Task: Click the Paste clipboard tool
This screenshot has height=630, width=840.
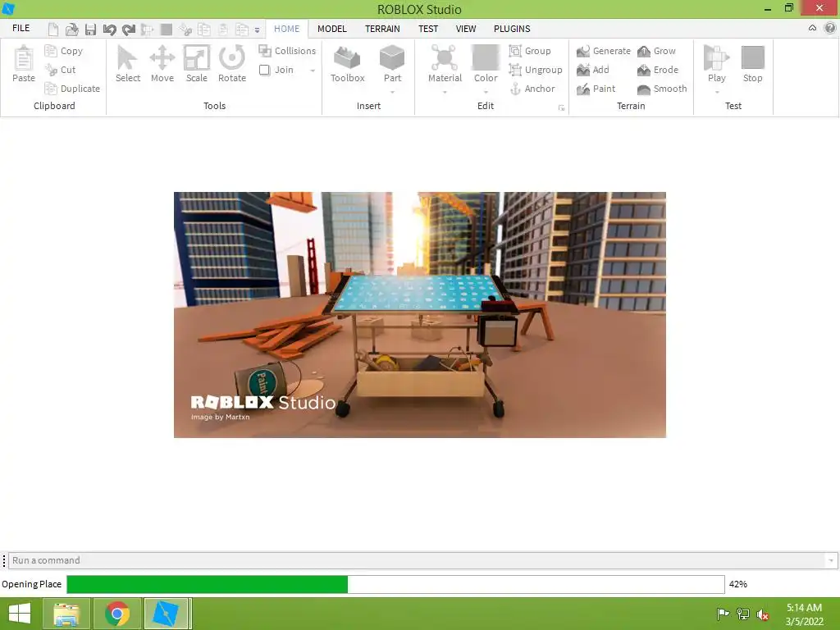Action: tap(24, 64)
